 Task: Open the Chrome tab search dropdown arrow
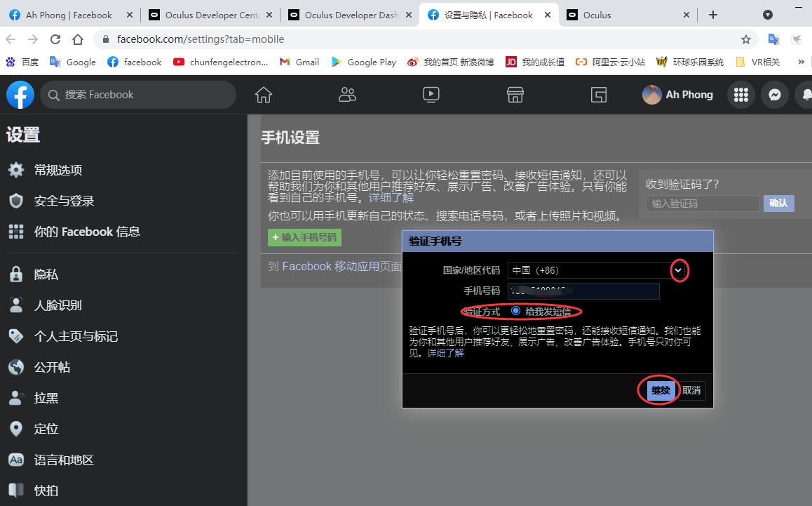768,15
